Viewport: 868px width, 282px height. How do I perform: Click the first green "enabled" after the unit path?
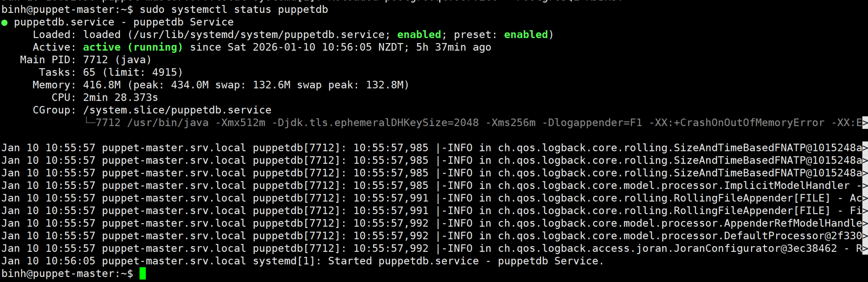[419, 35]
